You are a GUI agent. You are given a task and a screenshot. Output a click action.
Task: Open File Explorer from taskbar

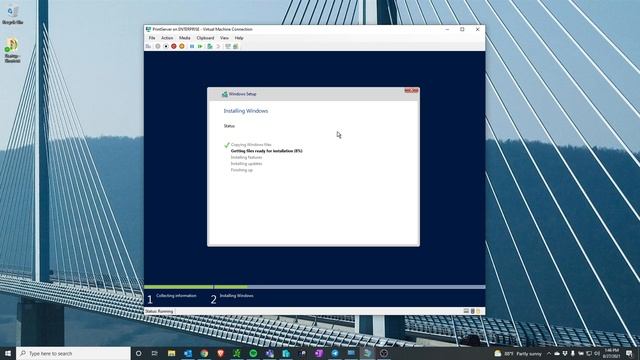(171, 353)
